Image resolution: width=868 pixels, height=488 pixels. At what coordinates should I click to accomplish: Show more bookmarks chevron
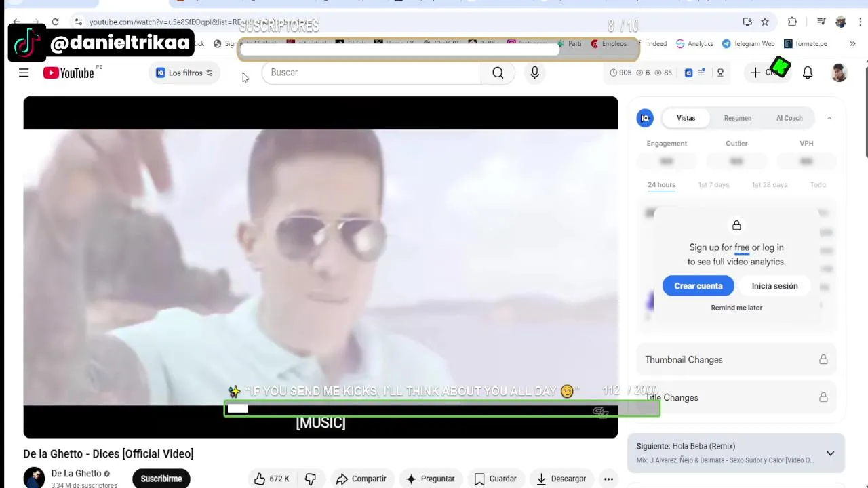point(852,43)
